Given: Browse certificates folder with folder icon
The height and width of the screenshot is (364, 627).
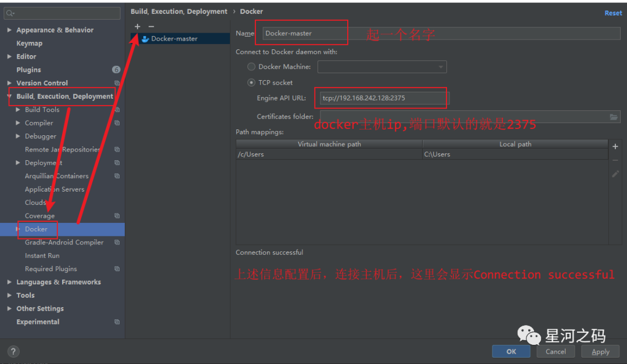Looking at the screenshot, I should coord(614,117).
